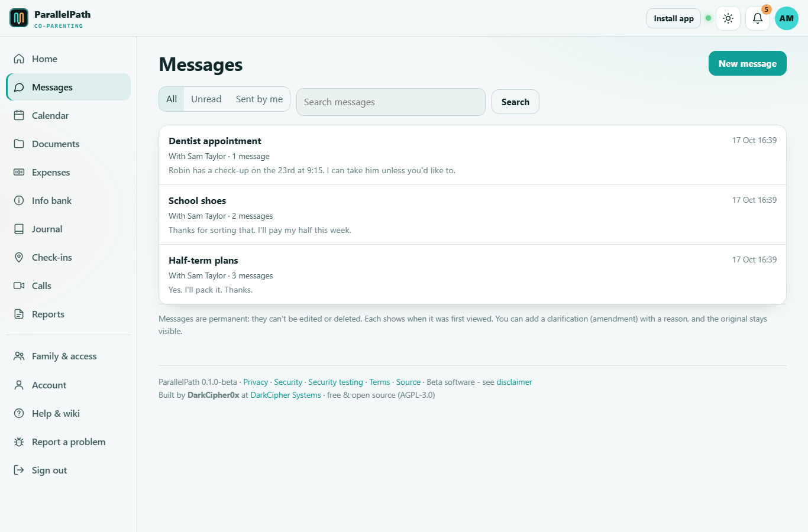Click the Check-ins map pin icon
The height and width of the screenshot is (532, 808).
tap(19, 257)
